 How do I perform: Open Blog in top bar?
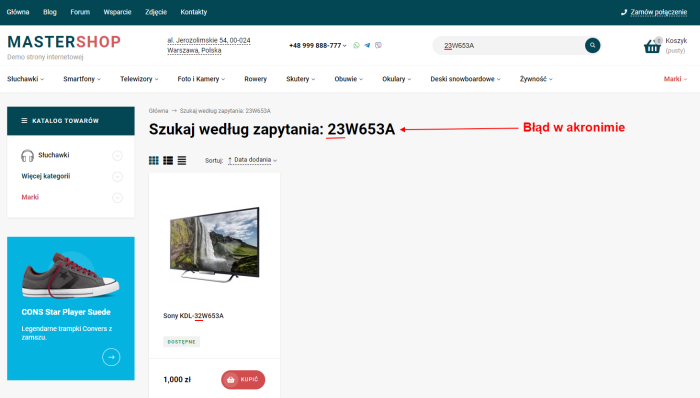coord(50,12)
